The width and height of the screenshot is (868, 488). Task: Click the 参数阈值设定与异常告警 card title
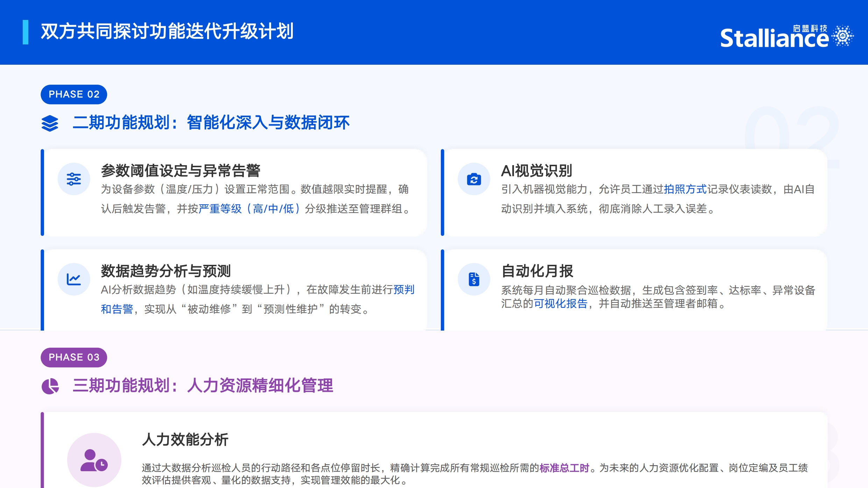pos(181,171)
